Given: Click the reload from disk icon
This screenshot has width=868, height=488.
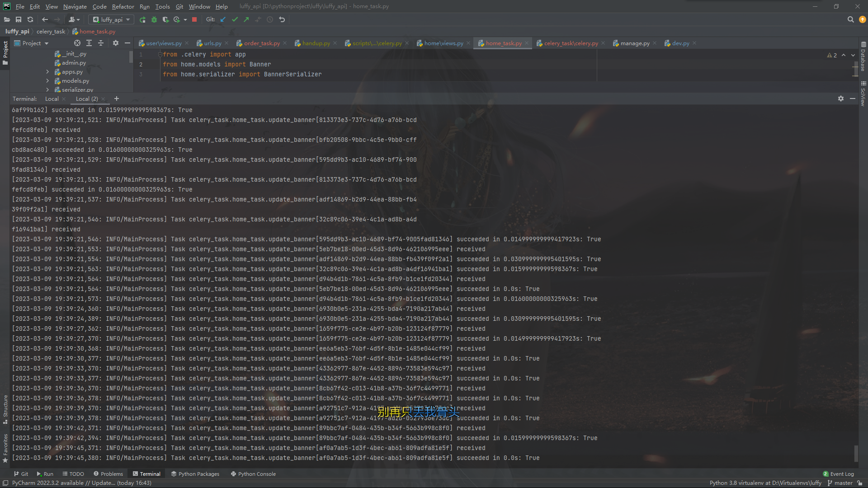Looking at the screenshot, I should pyautogui.click(x=30, y=19).
